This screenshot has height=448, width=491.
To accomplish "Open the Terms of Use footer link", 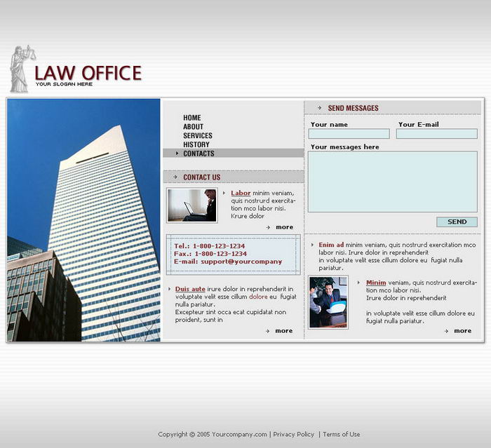I will pos(342,435).
